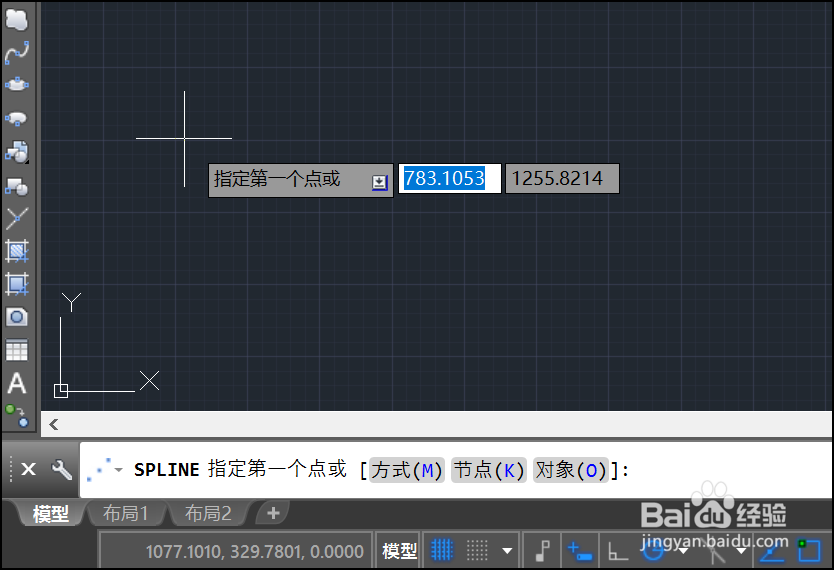Screen dimensions: 834x570
Task: Select the Revision Cloud tool
Action: [x=16, y=20]
